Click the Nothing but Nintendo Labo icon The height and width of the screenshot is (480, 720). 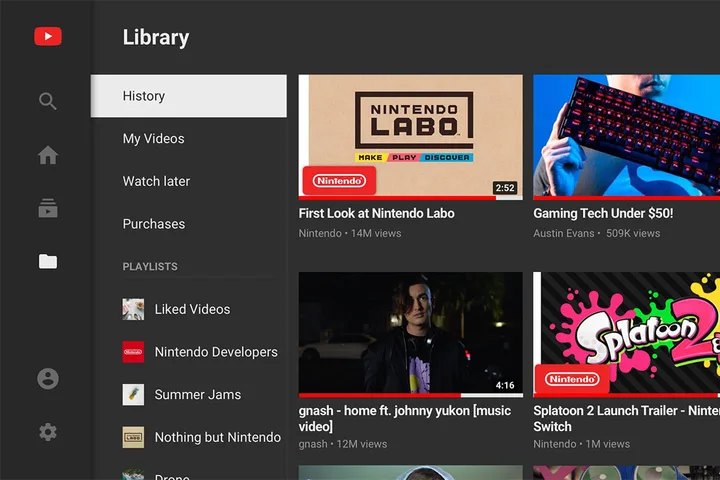click(x=133, y=437)
